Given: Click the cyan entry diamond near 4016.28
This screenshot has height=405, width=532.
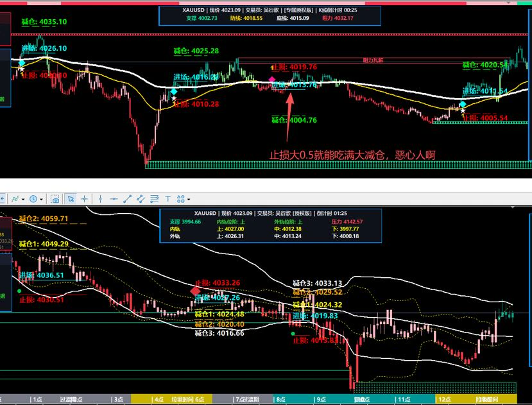Looking at the screenshot, I should (x=174, y=92).
